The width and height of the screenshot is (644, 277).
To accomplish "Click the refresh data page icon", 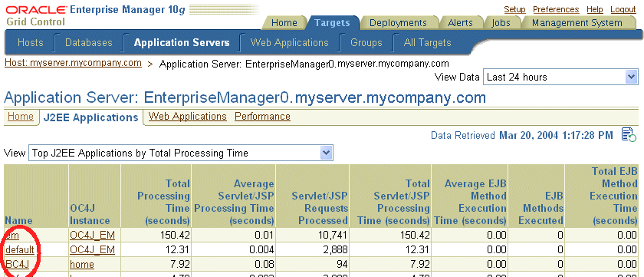I will coord(629,135).
